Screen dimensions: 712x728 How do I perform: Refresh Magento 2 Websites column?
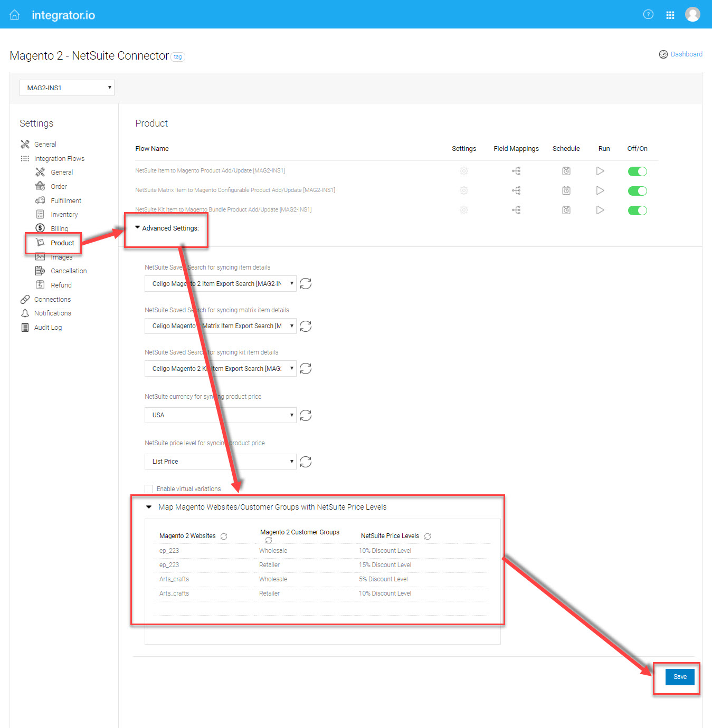(x=224, y=537)
